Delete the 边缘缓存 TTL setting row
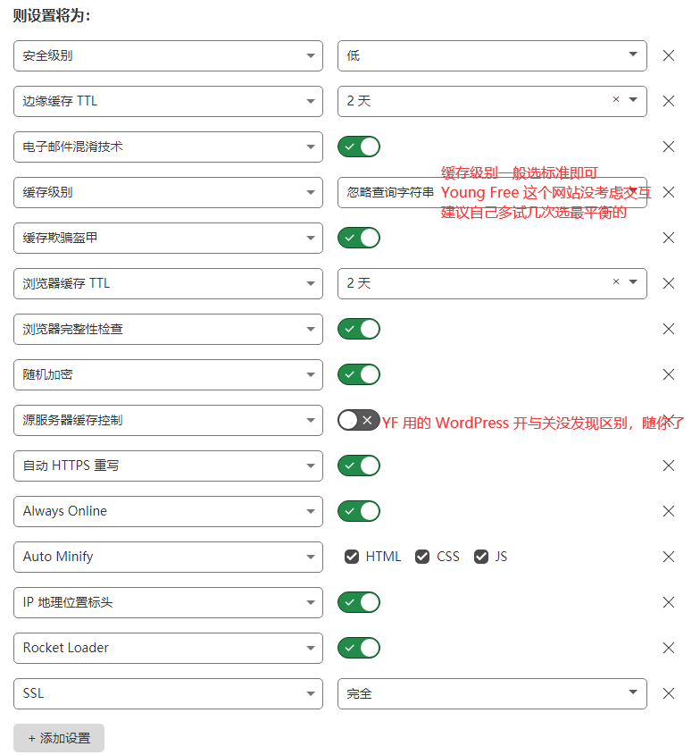Viewport: 700px width, 755px height. click(668, 101)
